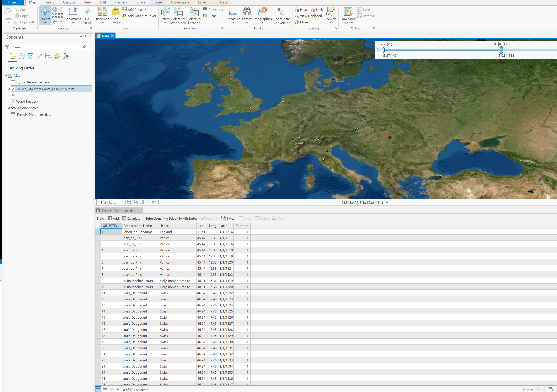The image size is (557, 392).
Task: Step the time slider forward
Action: click(x=505, y=44)
